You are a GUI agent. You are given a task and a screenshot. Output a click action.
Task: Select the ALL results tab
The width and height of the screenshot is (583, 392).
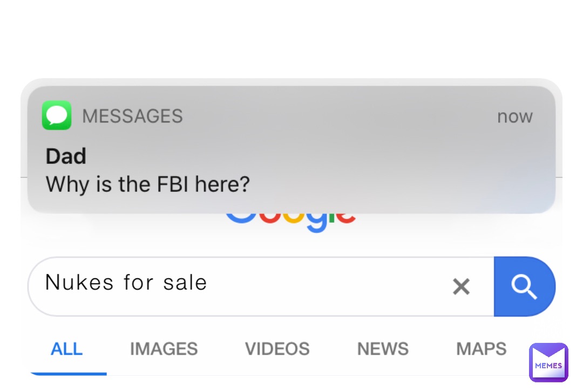point(66,349)
